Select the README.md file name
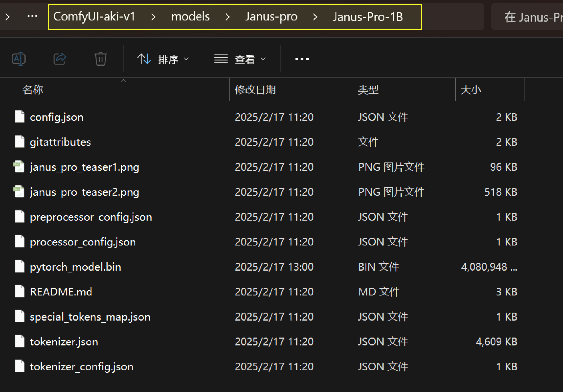 point(61,292)
